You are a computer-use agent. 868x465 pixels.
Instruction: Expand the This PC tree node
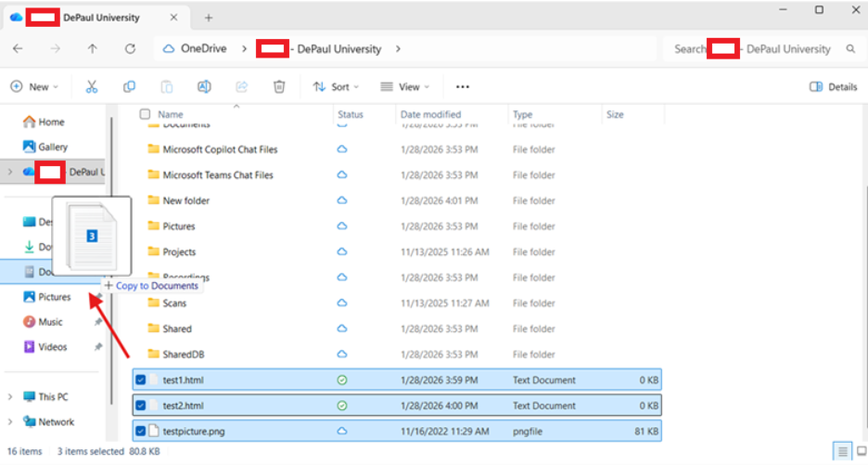pos(10,396)
